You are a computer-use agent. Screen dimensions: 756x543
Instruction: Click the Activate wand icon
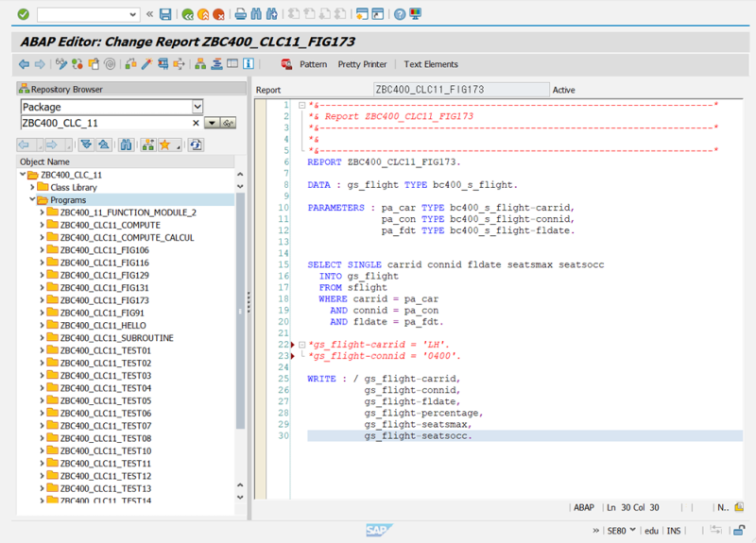pyautogui.click(x=146, y=64)
